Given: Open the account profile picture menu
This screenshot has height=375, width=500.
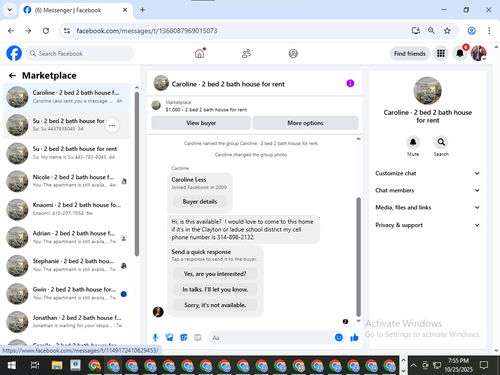Looking at the screenshot, I should pyautogui.click(x=478, y=53).
